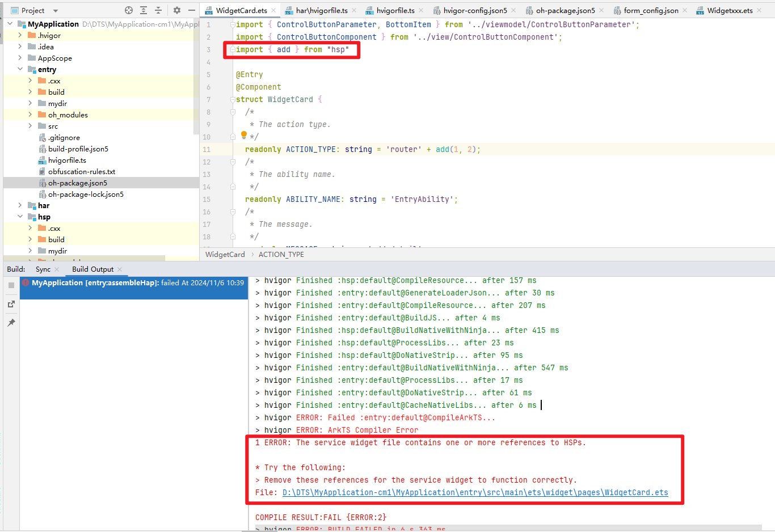775x532 pixels.
Task: Click the locate/select opened file target icon
Action: [129, 10]
